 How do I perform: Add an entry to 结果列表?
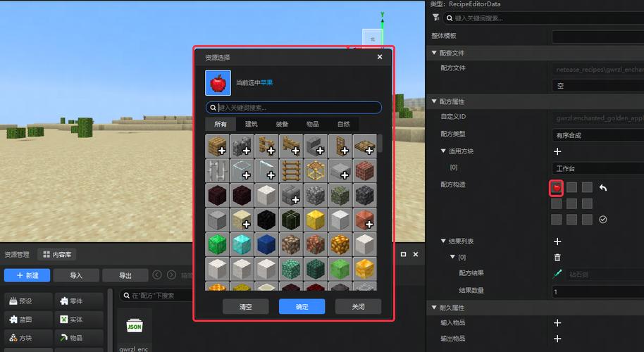pyautogui.click(x=557, y=241)
